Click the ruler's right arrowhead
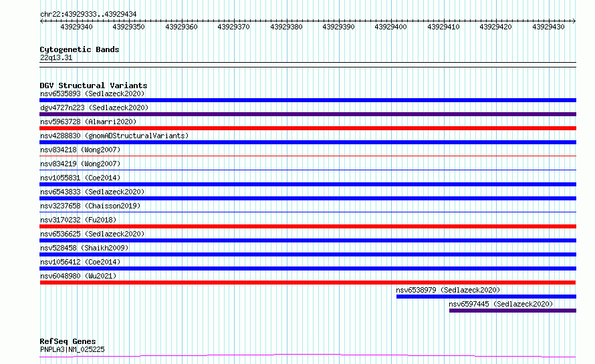 (574, 21)
